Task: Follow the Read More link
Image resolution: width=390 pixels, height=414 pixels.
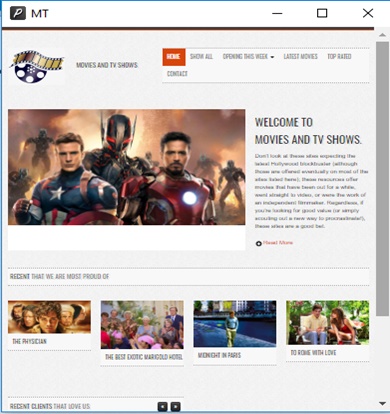Action: 278,243
